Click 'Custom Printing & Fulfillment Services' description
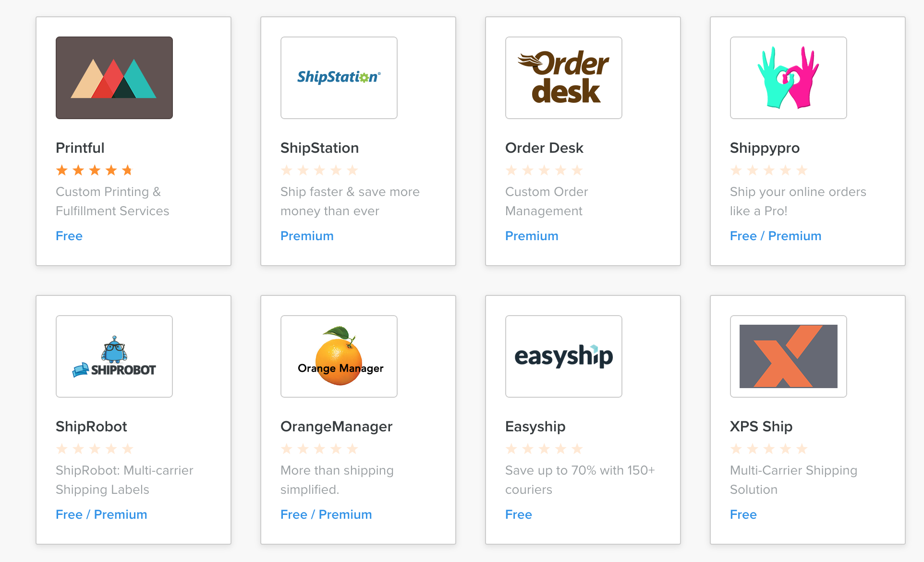The height and width of the screenshot is (562, 924). click(112, 201)
